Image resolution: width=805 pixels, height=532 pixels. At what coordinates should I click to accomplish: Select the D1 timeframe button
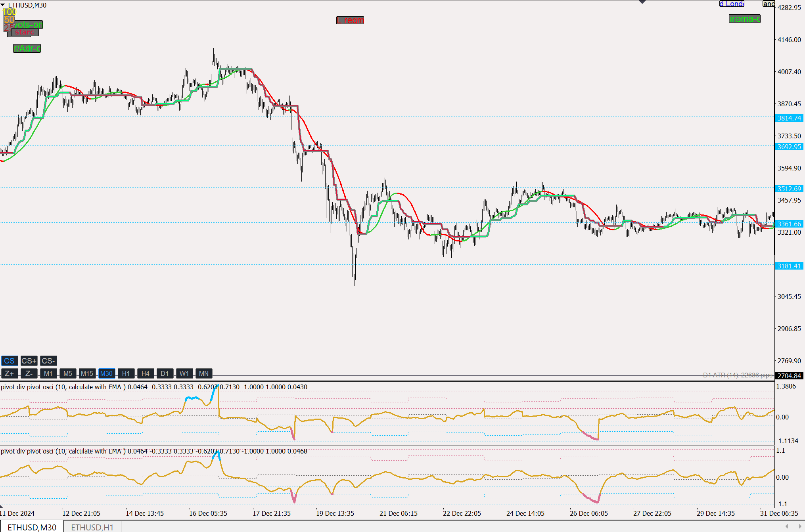[x=165, y=373]
